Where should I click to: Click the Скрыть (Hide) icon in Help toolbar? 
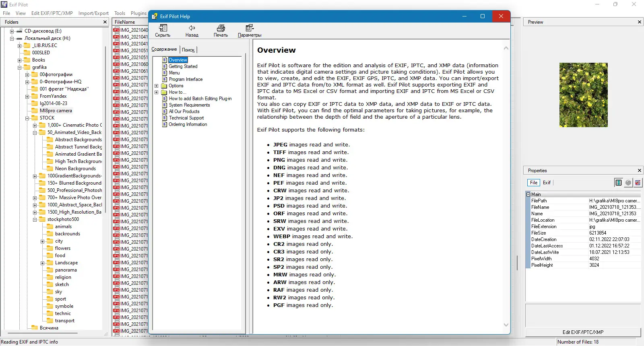[163, 28]
